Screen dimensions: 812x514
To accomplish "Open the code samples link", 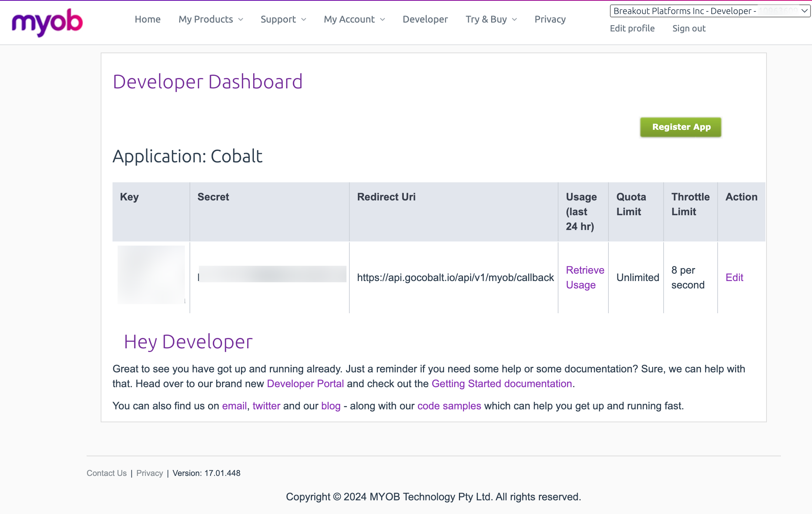I will [x=449, y=406].
